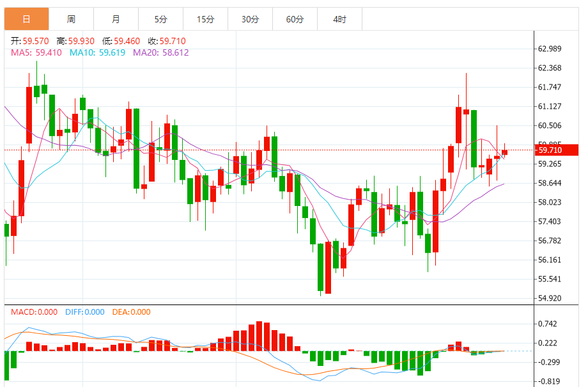Viewport: 588px width, 387px height.
Task: Open the 月 monthly chart tab
Action: [x=116, y=19]
